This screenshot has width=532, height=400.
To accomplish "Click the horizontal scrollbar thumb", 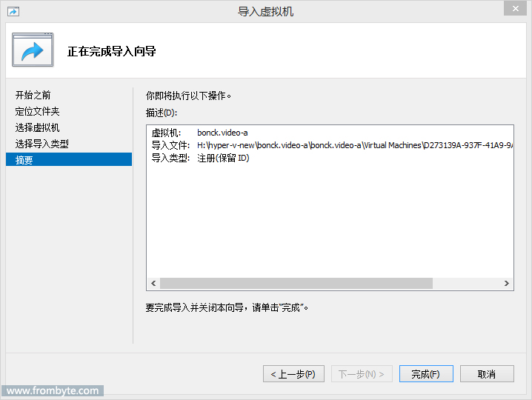I will point(296,284).
